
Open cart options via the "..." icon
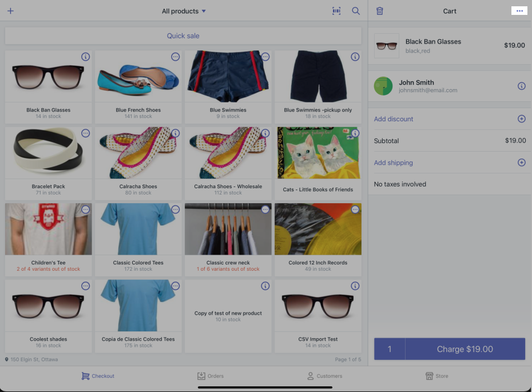tap(519, 11)
